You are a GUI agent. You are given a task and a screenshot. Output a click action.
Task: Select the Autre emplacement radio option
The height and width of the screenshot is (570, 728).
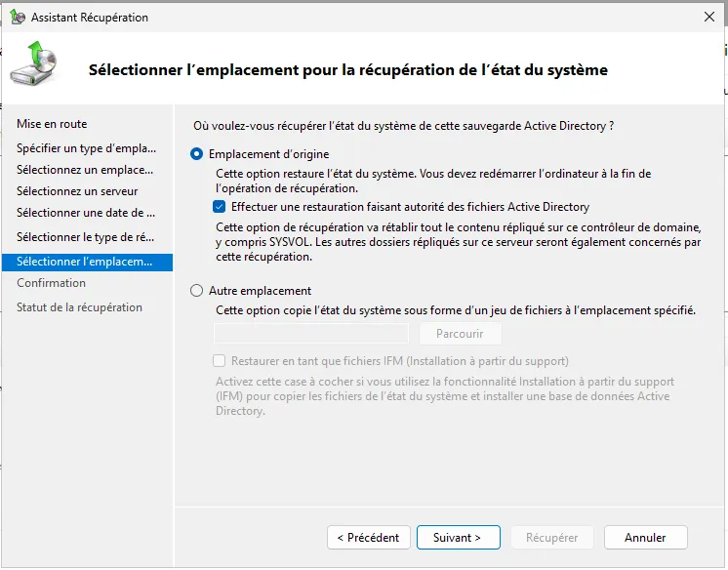tap(197, 291)
